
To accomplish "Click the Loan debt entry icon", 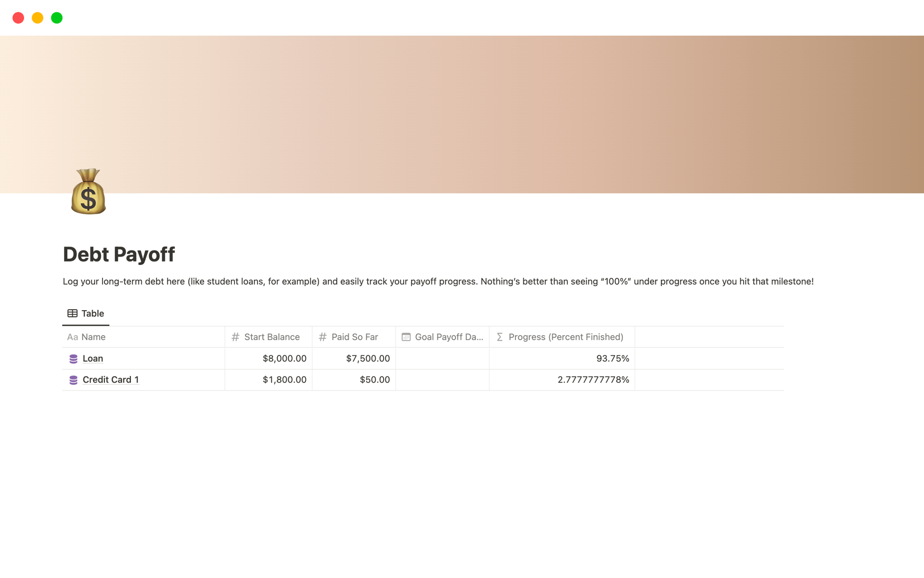I will click(x=74, y=358).
